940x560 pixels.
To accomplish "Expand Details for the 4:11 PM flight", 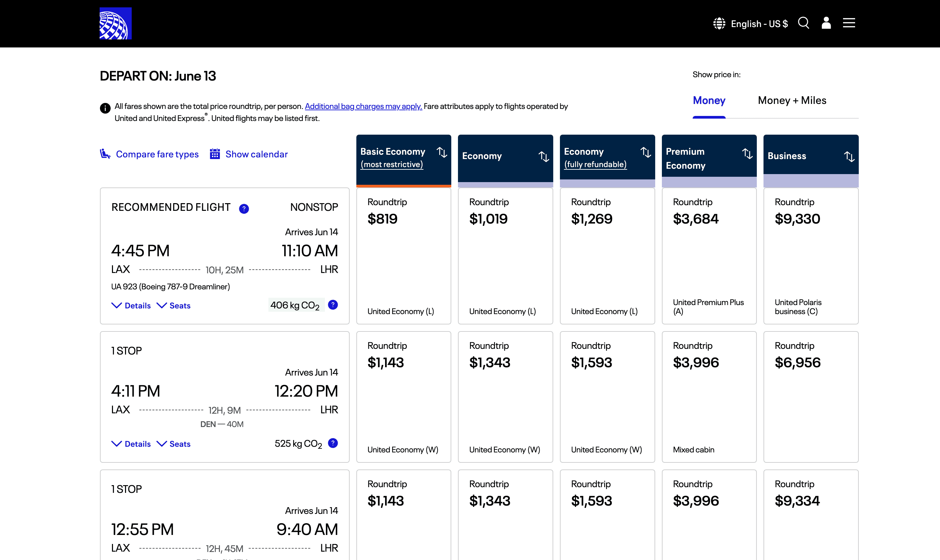I will coord(131,444).
